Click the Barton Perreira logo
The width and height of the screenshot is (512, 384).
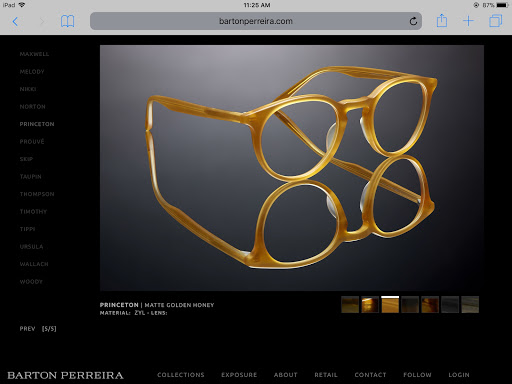65,375
